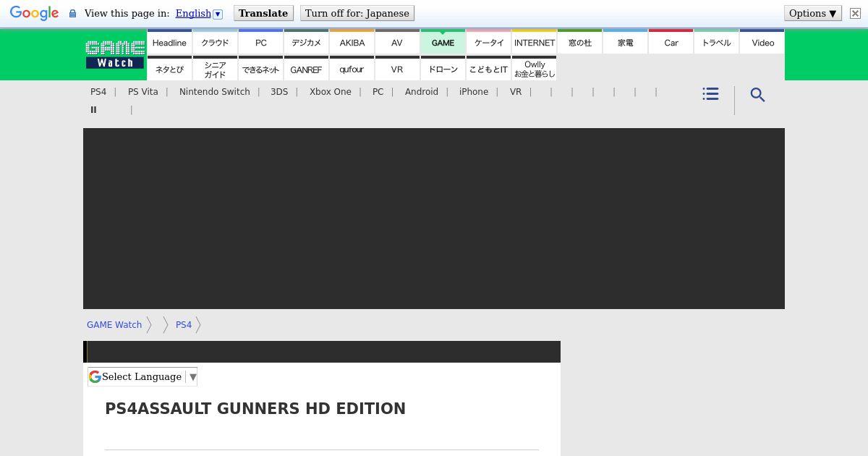
Task: Open the Options dropdown menu
Action: point(813,13)
